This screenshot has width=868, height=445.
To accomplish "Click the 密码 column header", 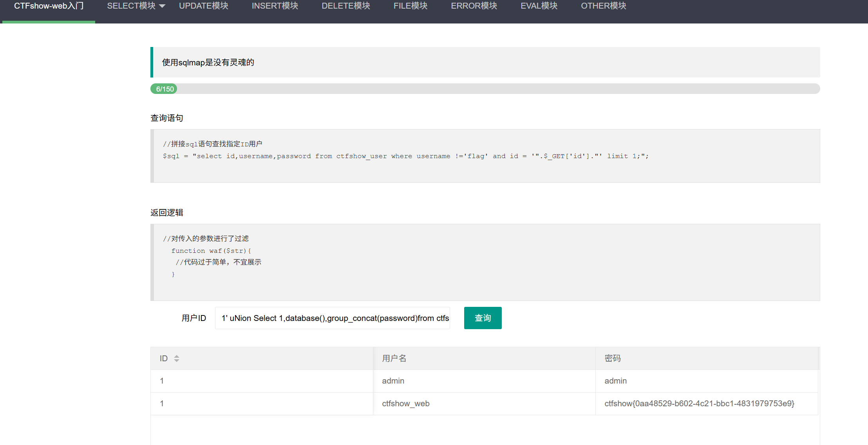I will pyautogui.click(x=612, y=358).
